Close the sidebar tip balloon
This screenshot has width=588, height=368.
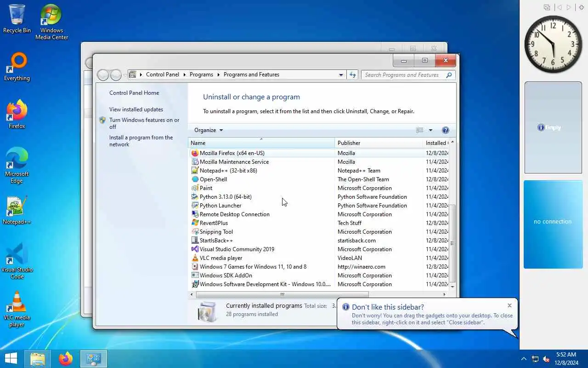point(509,305)
